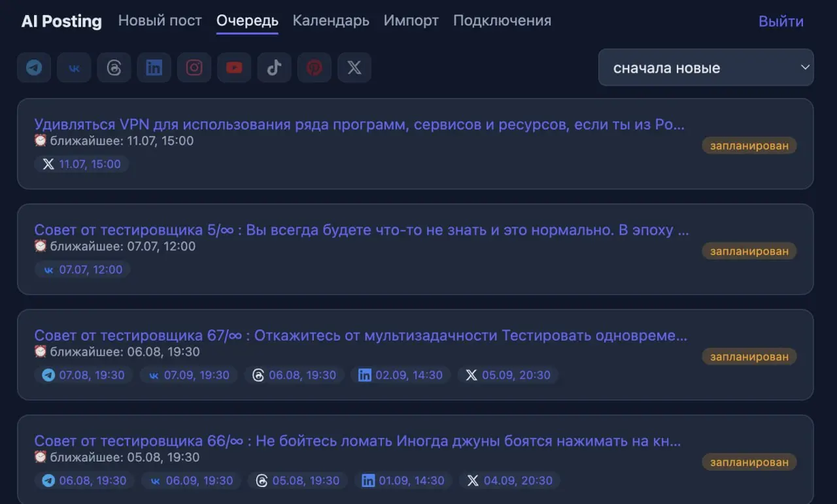This screenshot has height=504, width=837.
Task: Filter queue by Instagram icon
Action: (194, 68)
